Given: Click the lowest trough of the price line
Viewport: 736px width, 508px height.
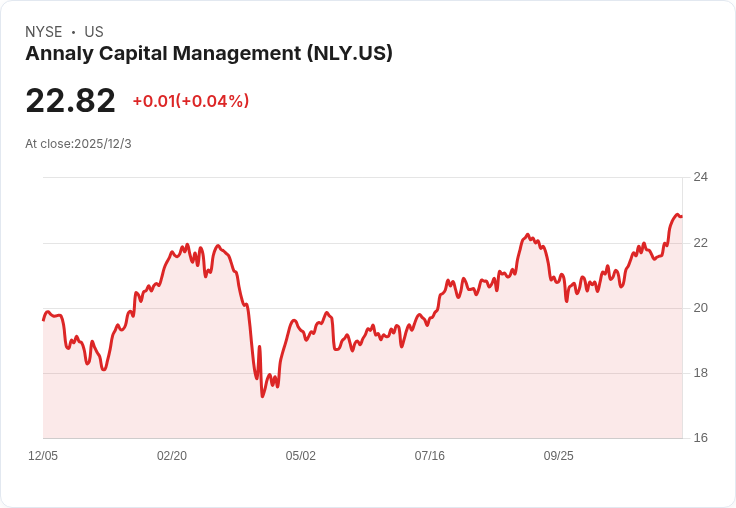Looking at the screenshot, I should coord(263,396).
